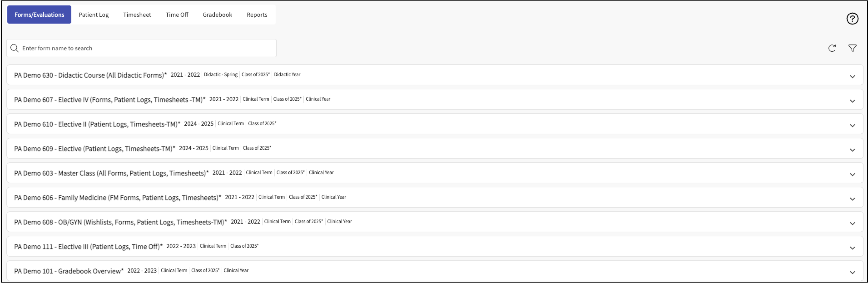Expand PA Demo 607 Elective IV chevron
Image resolution: width=868 pixels, height=283 pixels.
852,101
